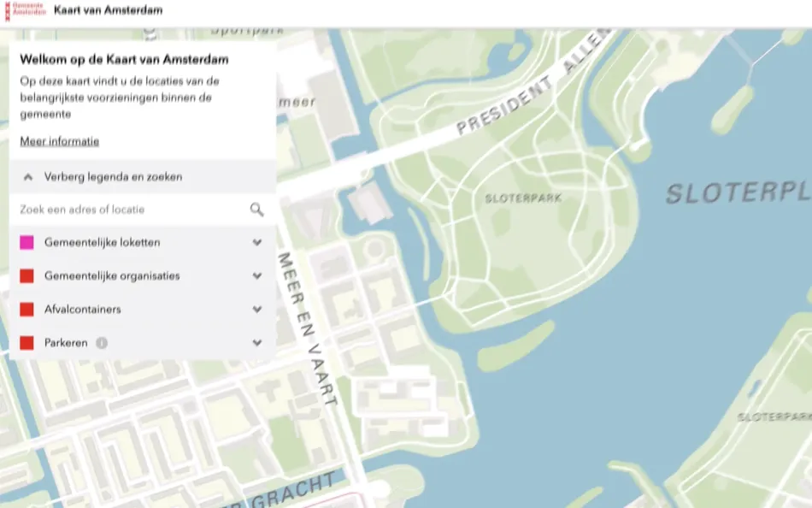Viewport: 812px width, 508px height.
Task: Expand the Gemeentelijke organisaties dropdown
Action: (256, 275)
